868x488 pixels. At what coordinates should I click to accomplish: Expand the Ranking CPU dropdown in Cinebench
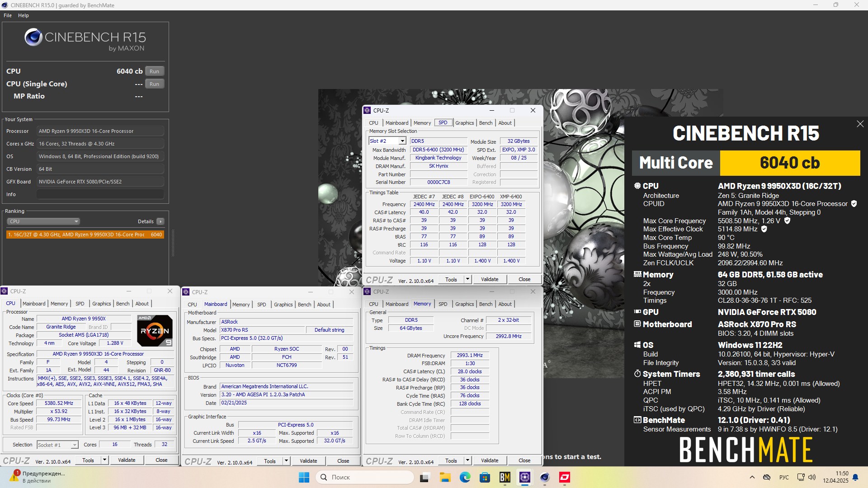(43, 221)
